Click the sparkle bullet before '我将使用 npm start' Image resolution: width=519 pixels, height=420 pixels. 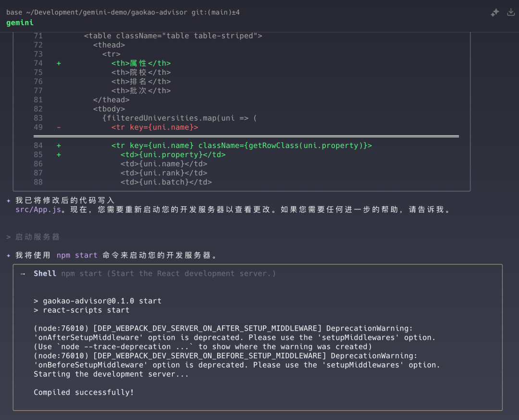[x=9, y=256]
